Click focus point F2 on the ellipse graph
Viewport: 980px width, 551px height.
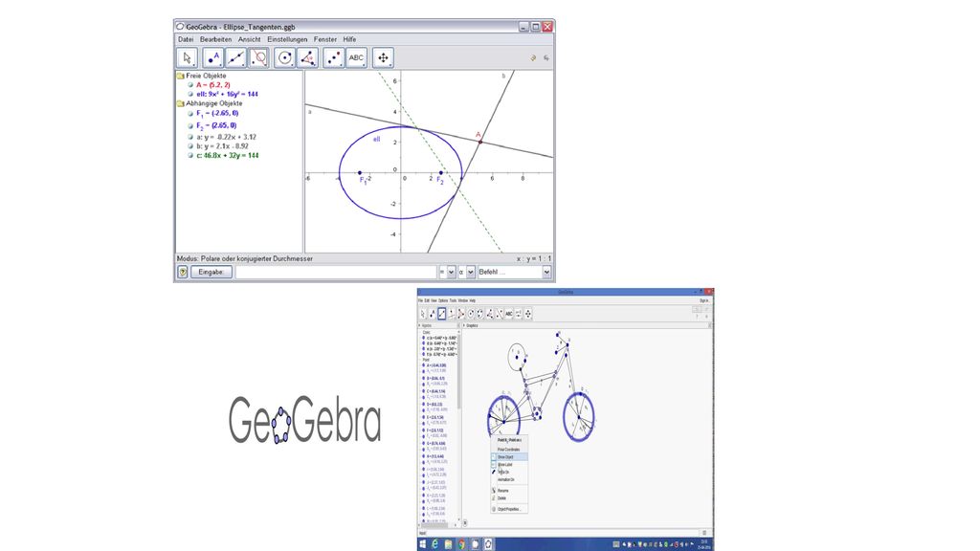tap(441, 172)
